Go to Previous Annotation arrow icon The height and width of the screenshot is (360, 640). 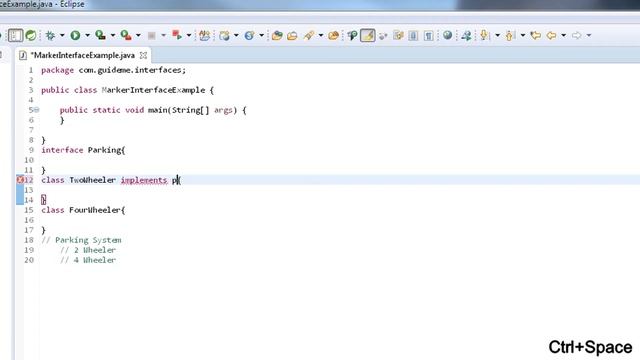pyautogui.click(x=510, y=36)
